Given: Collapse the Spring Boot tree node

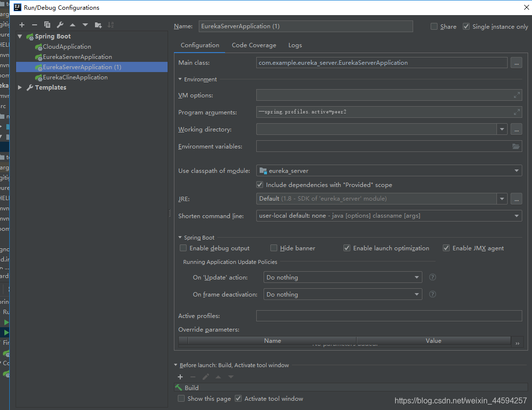Looking at the screenshot, I should coord(20,37).
